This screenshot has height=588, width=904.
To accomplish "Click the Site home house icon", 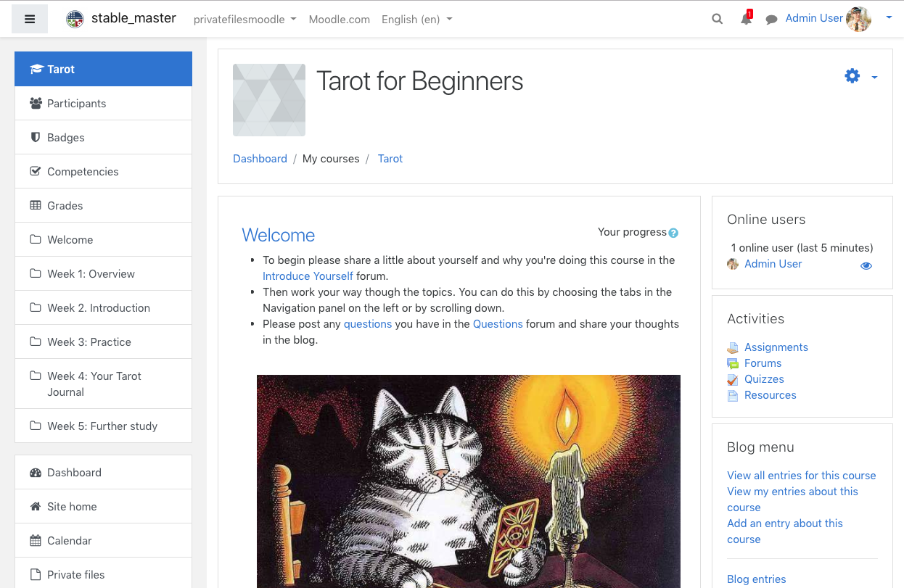I will click(35, 506).
